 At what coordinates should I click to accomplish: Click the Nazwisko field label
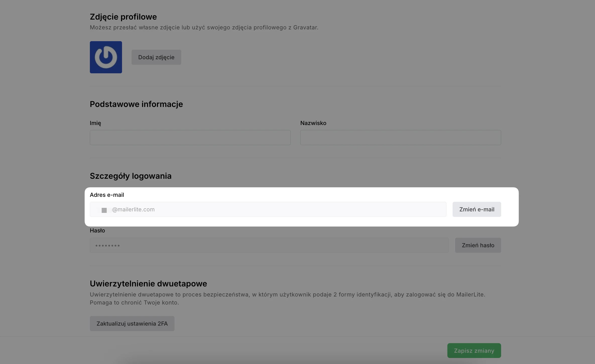tap(313, 123)
